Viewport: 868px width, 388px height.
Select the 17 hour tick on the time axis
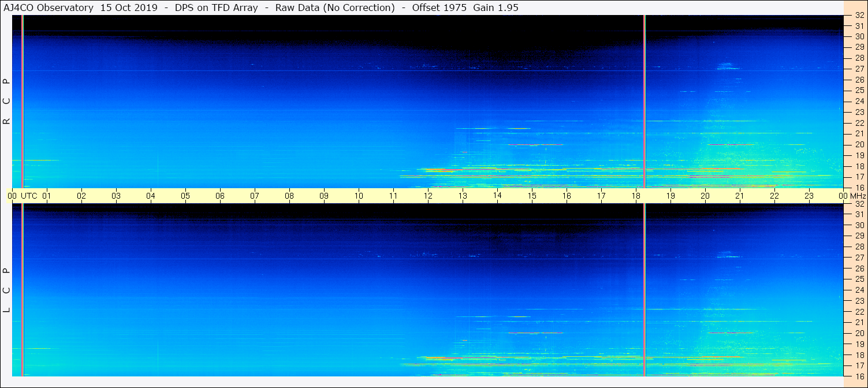601,196
